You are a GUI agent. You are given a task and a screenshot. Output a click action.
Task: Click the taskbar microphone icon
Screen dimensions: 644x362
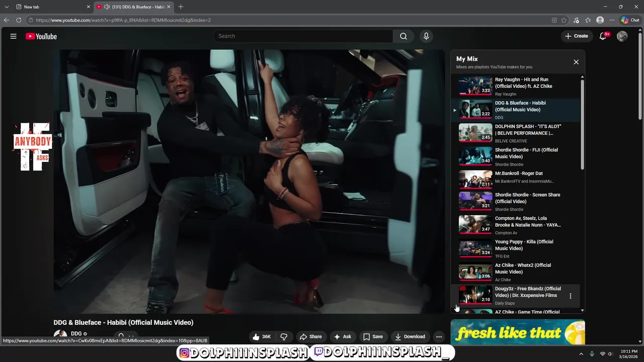click(x=592, y=354)
